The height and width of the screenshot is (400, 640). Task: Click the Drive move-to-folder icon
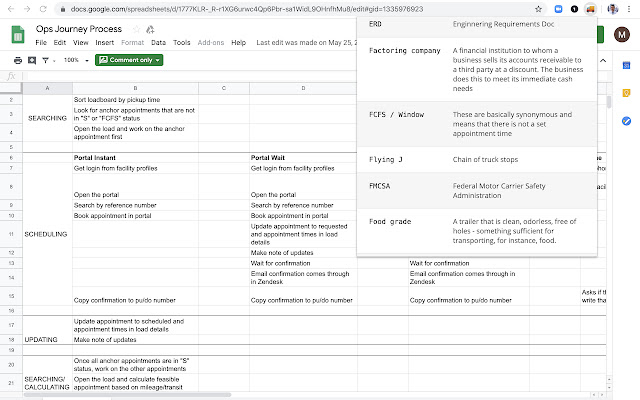coord(150,29)
